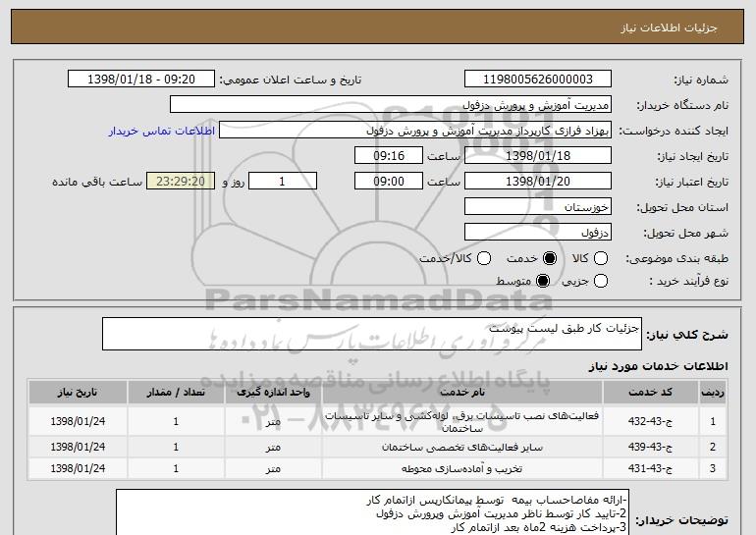Screen dimensions: 756x535
Task: Open the buyer contact information link
Action: coord(162,131)
